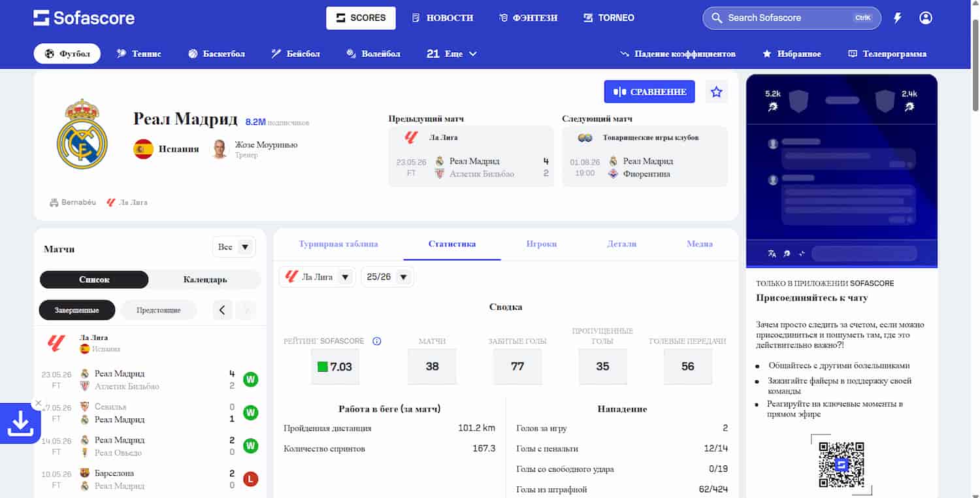Open the Sofascore home logo

(84, 18)
